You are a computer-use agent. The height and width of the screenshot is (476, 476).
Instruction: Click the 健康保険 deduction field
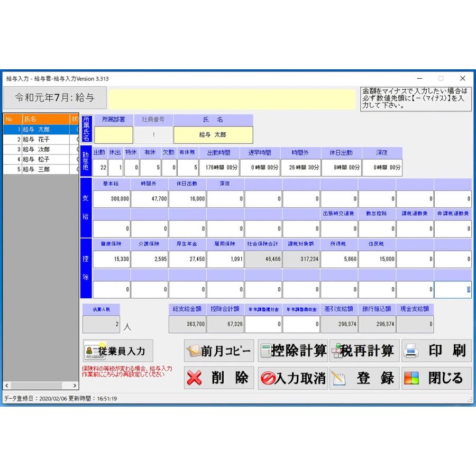(112, 259)
